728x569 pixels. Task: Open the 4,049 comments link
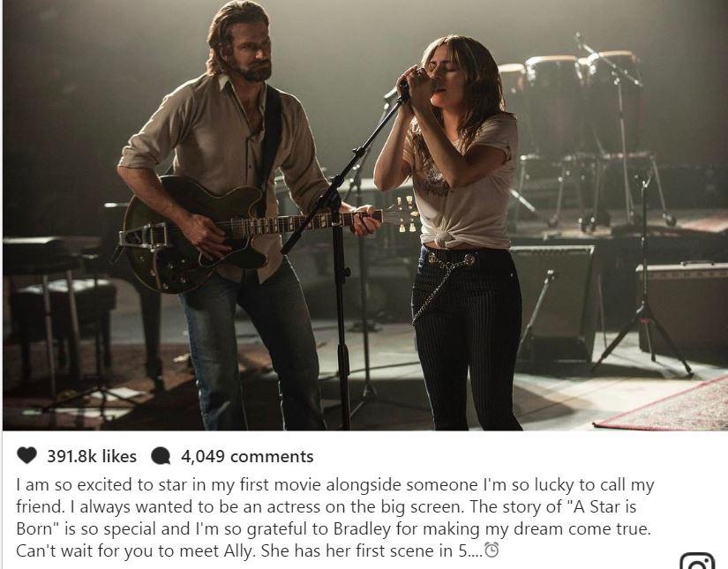(247, 456)
